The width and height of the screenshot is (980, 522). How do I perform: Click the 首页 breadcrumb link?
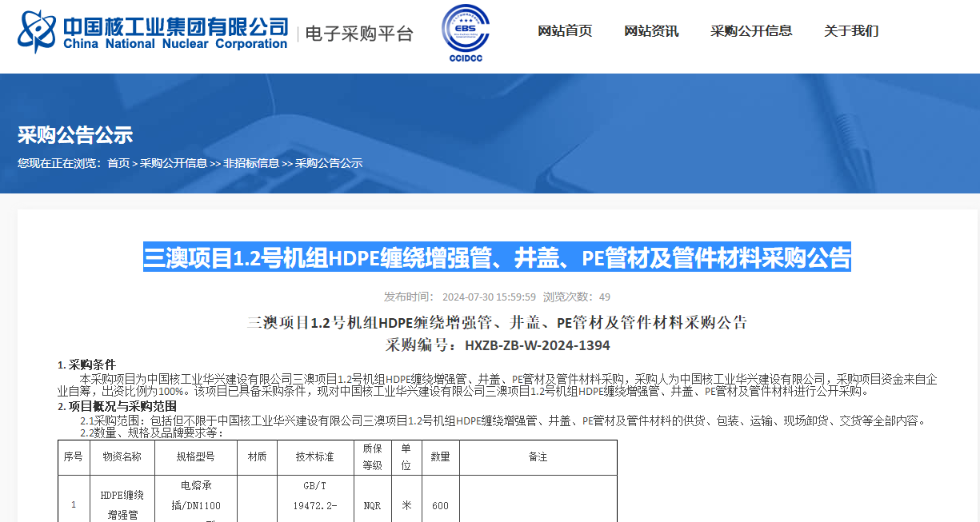tap(118, 163)
